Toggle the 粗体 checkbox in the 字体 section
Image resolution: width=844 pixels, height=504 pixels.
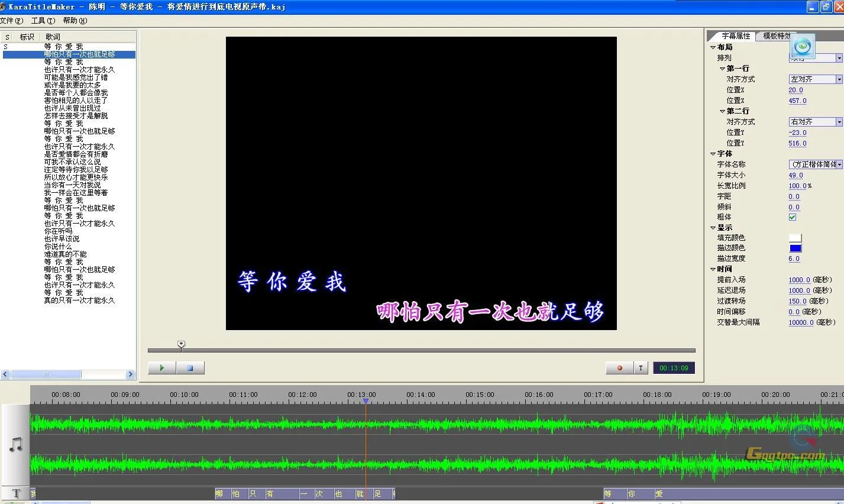point(793,217)
